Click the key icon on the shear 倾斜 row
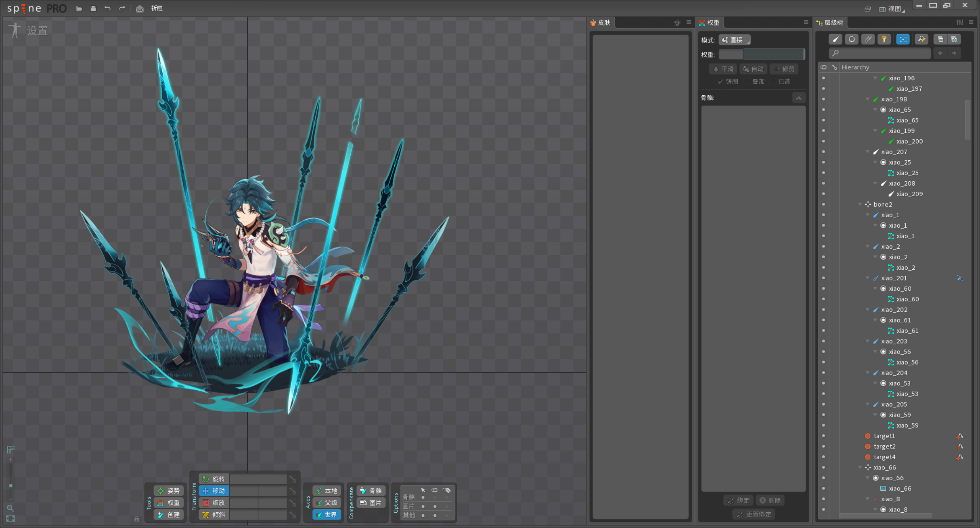 point(293,515)
